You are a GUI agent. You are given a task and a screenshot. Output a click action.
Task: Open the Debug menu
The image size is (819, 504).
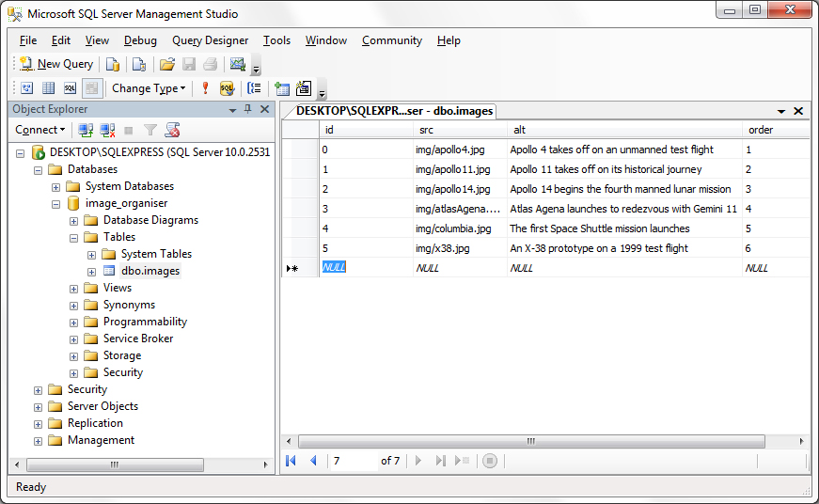point(140,40)
